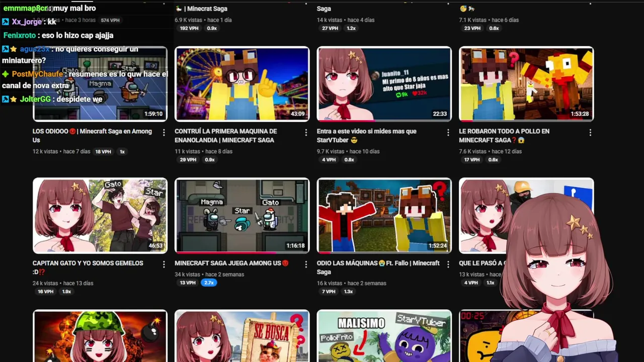The height and width of the screenshot is (362, 644).
Task: Click the 22:33 duration label
Action: 440,114
